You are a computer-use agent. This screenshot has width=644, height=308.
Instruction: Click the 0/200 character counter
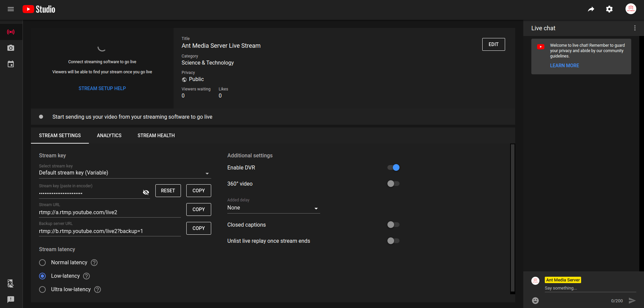(x=617, y=301)
